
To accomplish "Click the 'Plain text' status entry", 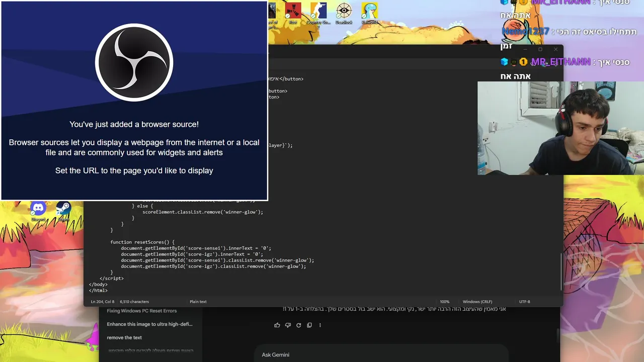I will 198,302.
